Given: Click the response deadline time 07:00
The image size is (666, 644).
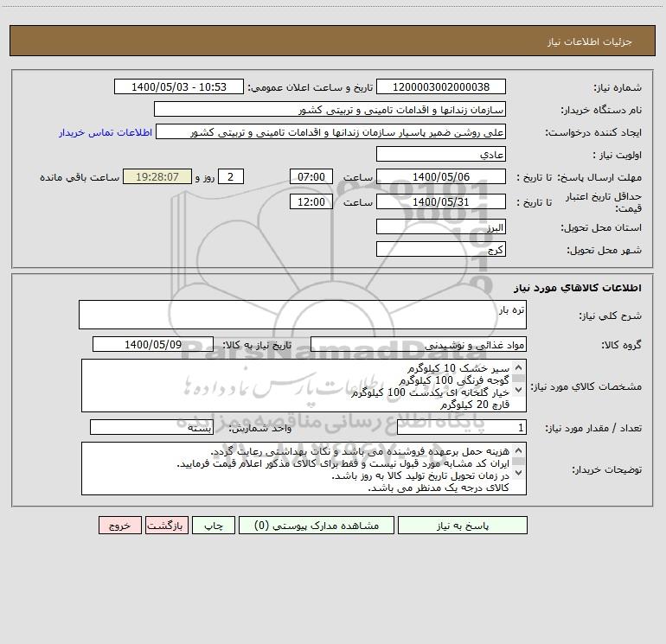Looking at the screenshot, I should click(x=311, y=176).
